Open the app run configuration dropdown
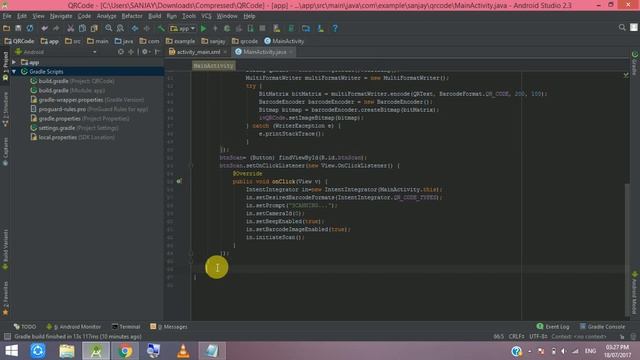The height and width of the screenshot is (360, 640). click(x=182, y=28)
